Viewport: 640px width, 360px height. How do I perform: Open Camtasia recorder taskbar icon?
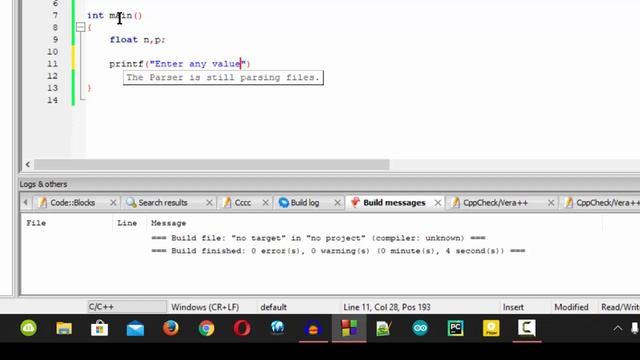coord(527,328)
